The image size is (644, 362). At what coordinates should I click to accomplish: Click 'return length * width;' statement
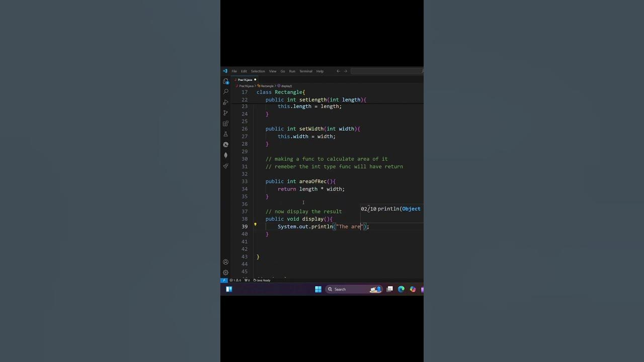(x=311, y=189)
